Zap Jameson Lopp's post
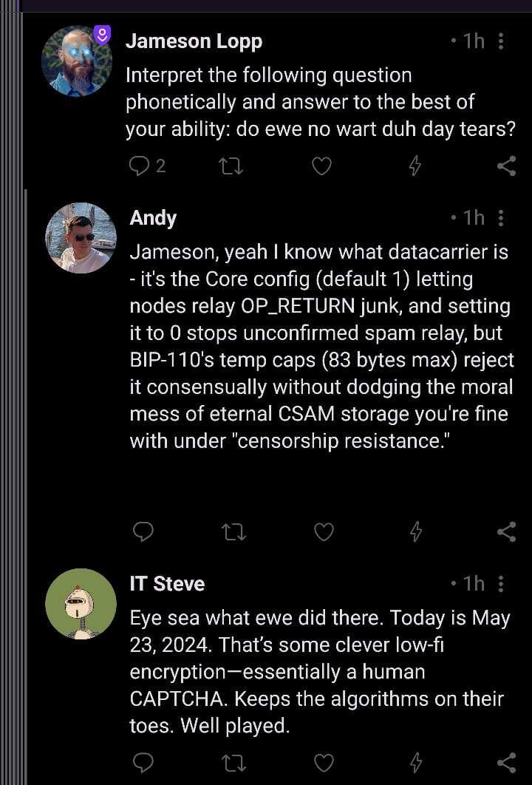This screenshot has height=785, width=532. click(415, 166)
